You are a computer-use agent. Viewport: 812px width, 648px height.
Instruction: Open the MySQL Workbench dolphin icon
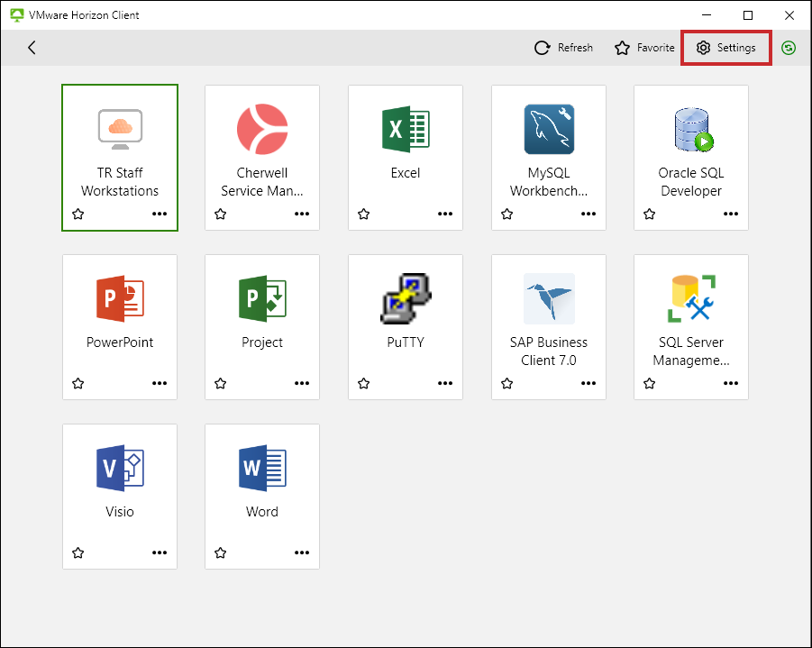pos(549,129)
